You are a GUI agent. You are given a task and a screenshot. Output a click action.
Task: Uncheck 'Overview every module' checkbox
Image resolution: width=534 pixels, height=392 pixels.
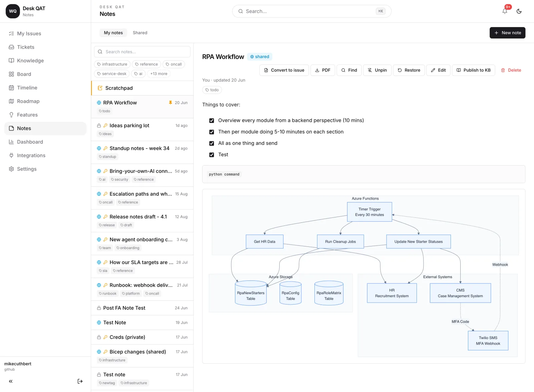coord(212,121)
